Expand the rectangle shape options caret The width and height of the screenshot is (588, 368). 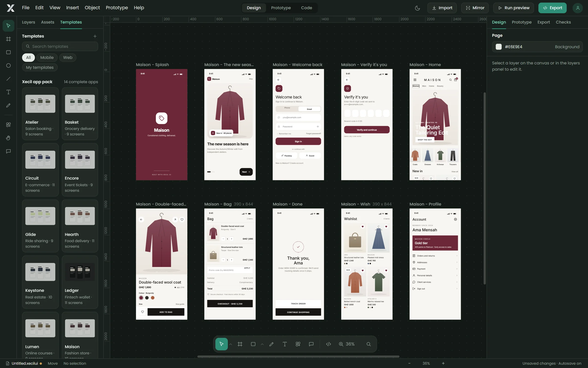coord(262,344)
